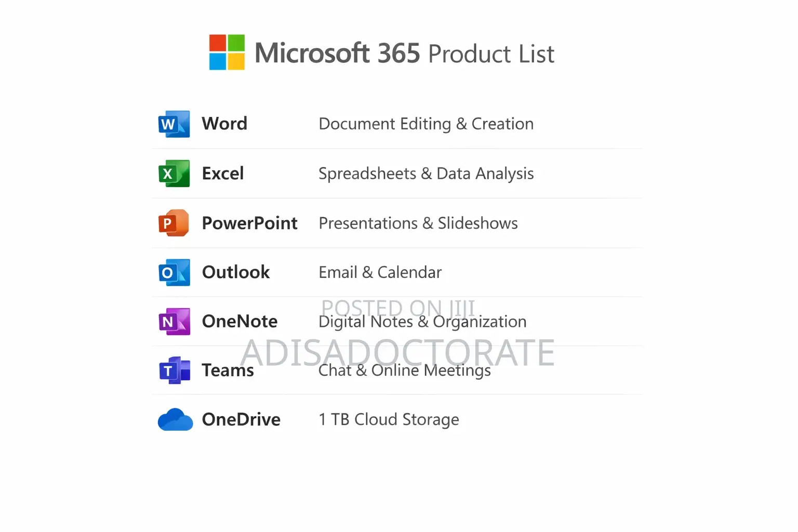
Task: Select the 'Microsoft 365 Product List' heading
Action: (x=405, y=53)
